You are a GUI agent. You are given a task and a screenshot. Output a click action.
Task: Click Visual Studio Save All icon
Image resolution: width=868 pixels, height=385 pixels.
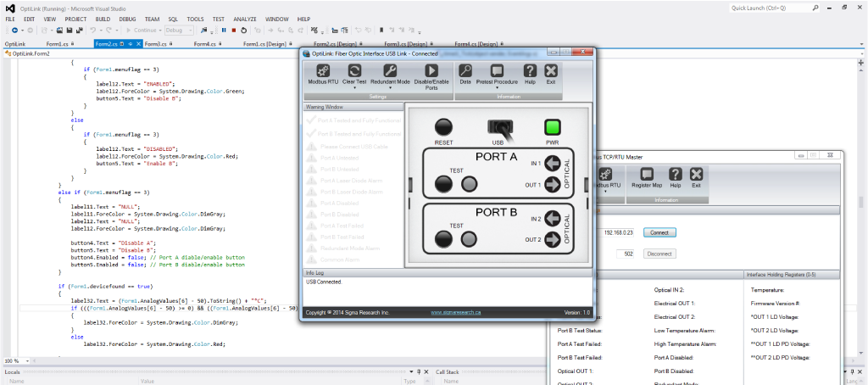pyautogui.click(x=79, y=31)
